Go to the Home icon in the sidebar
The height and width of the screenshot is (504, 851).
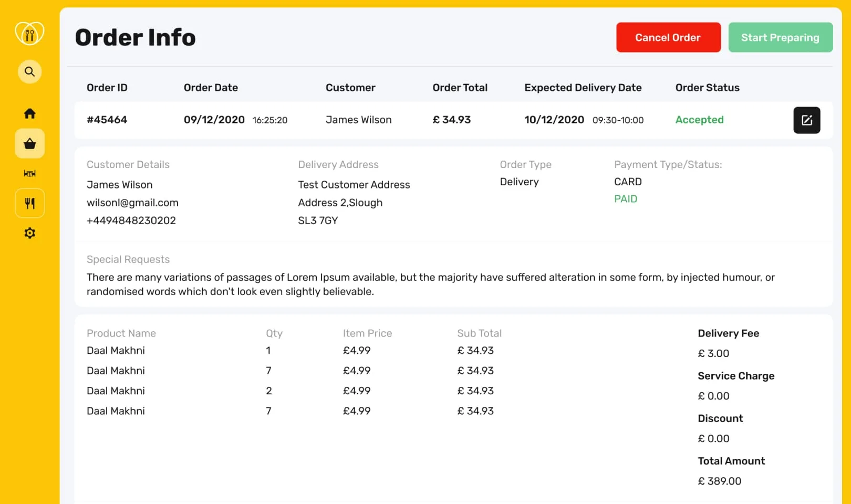tap(29, 113)
